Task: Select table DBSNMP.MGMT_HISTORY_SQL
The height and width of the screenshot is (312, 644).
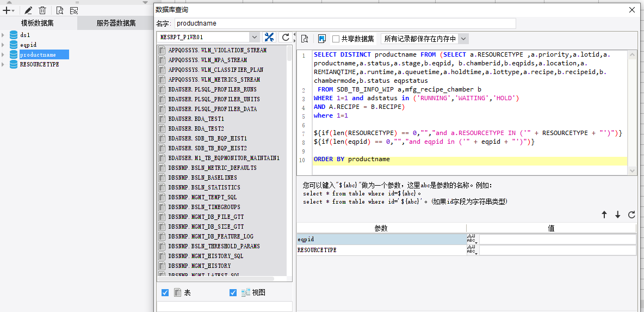Action: [206, 256]
